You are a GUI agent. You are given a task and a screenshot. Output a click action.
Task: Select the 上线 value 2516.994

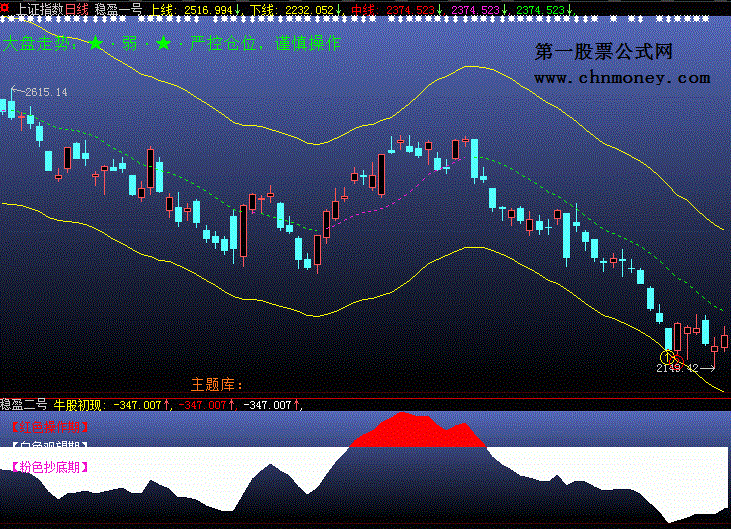click(208, 10)
